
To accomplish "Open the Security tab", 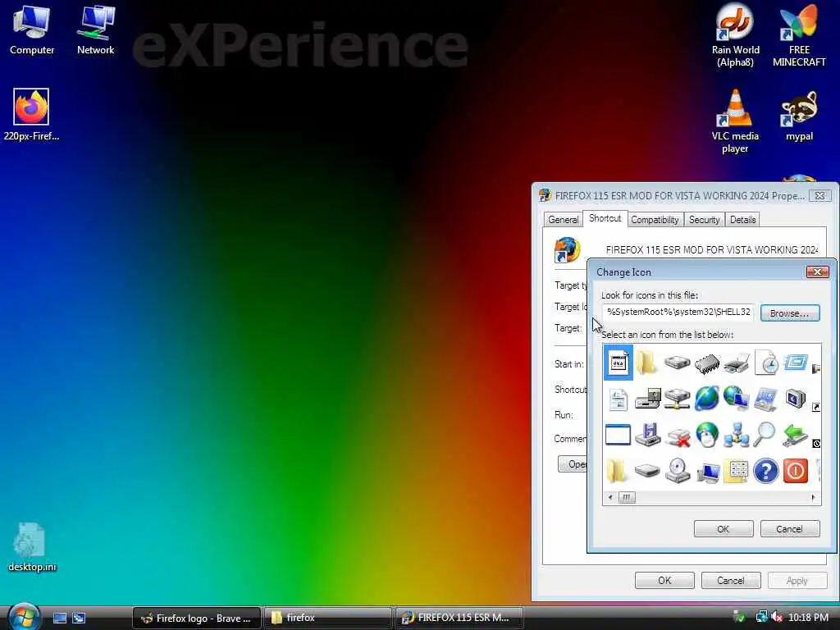I will point(704,220).
